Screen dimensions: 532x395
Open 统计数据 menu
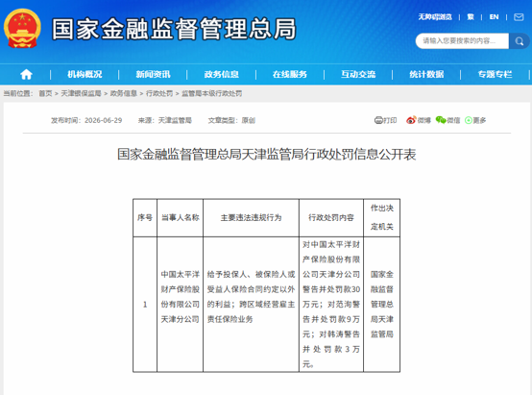(426, 74)
